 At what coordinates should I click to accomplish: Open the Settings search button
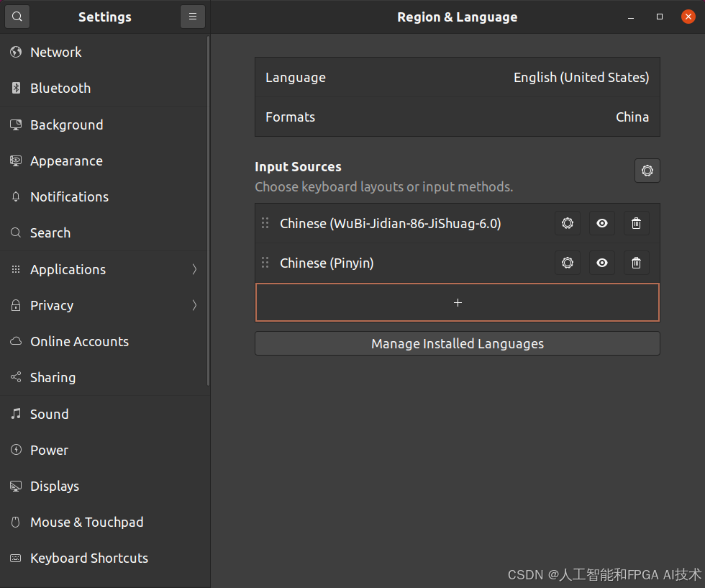pyautogui.click(x=17, y=17)
